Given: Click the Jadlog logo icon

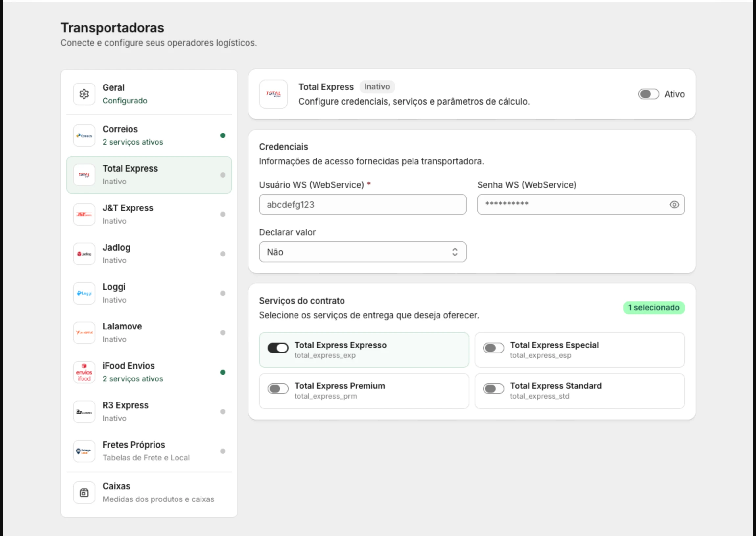Looking at the screenshot, I should coord(84,254).
